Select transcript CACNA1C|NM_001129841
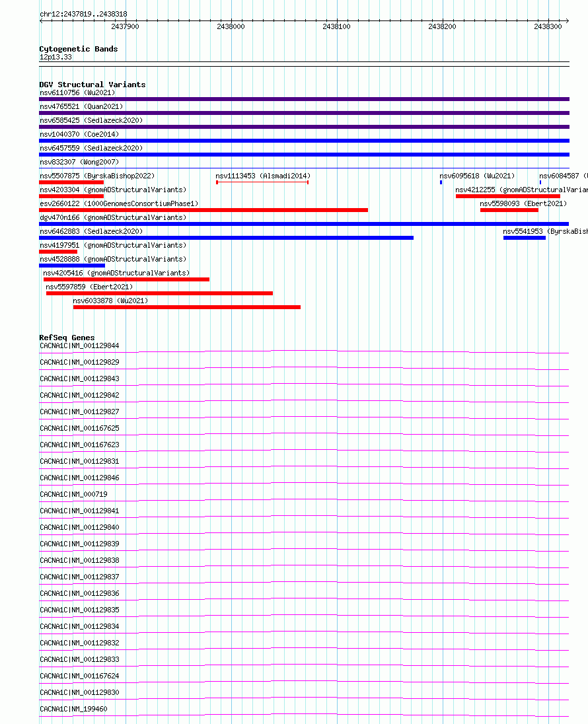Image resolution: width=588 pixels, height=724 pixels. (x=79, y=511)
